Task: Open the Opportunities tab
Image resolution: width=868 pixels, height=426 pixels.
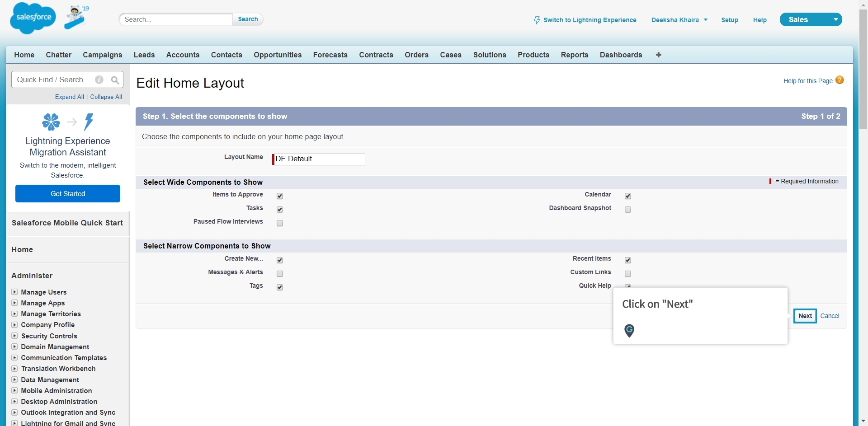Action: pyautogui.click(x=278, y=55)
